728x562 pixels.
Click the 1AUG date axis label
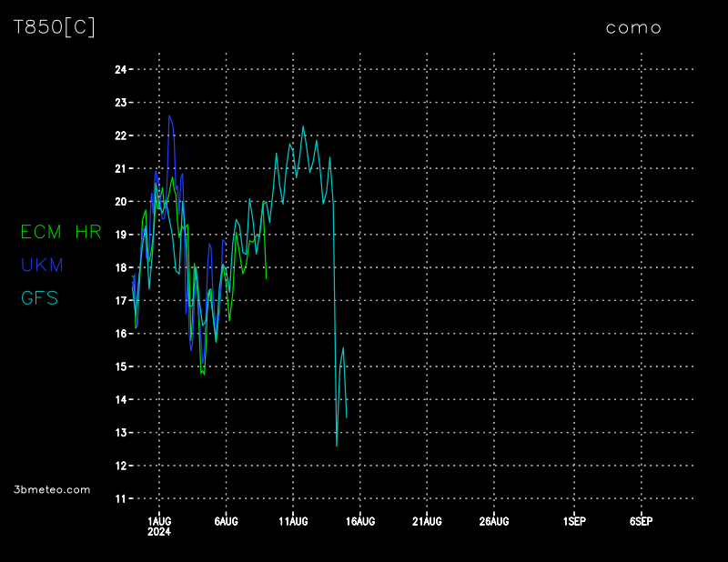[x=159, y=521]
